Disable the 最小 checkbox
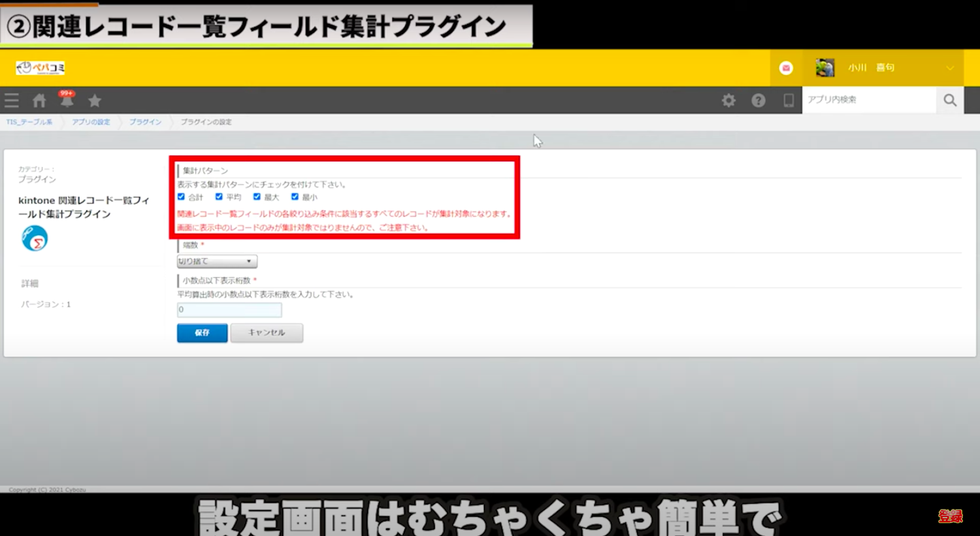 [x=295, y=197]
